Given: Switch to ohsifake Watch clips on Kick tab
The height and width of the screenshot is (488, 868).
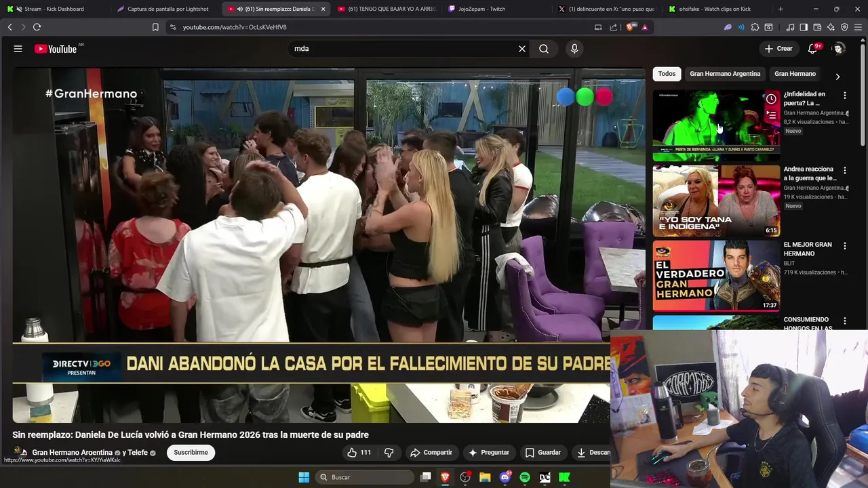Looking at the screenshot, I should coord(718,9).
